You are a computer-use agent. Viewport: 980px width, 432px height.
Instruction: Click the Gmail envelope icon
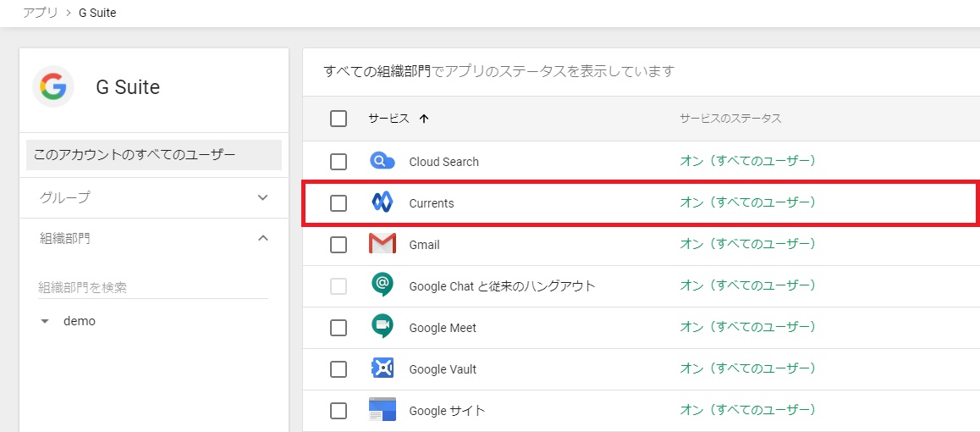pyautogui.click(x=383, y=244)
